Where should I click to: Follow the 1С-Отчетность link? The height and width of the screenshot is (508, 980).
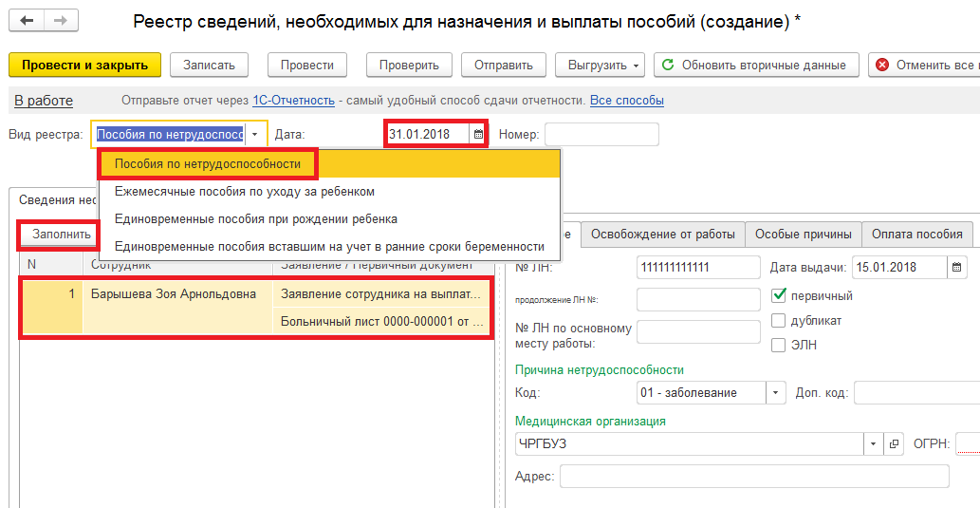(x=293, y=101)
